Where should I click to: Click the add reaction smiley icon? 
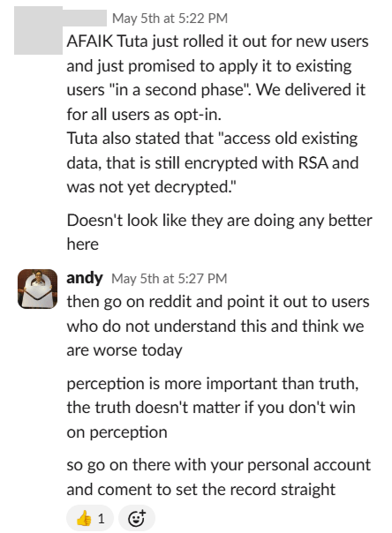[137, 519]
